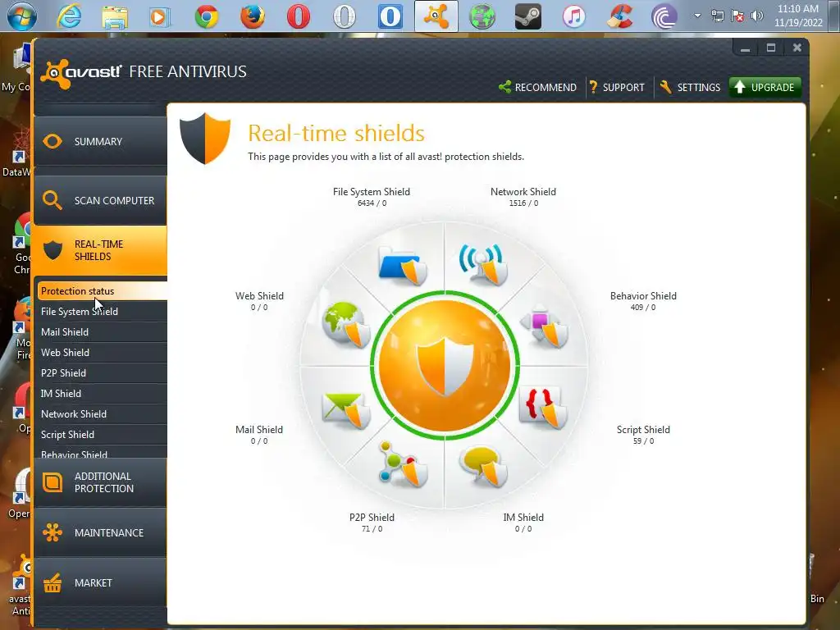Click the Additional Protection square icon
The width and height of the screenshot is (840, 630).
[52, 482]
